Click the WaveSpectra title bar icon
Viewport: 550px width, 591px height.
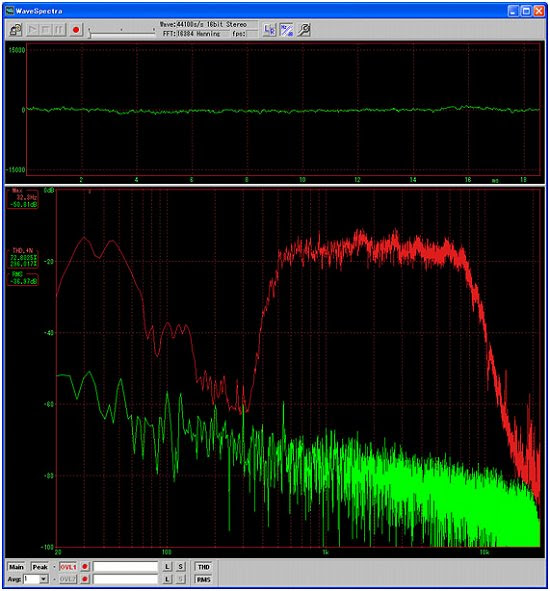(x=9, y=11)
